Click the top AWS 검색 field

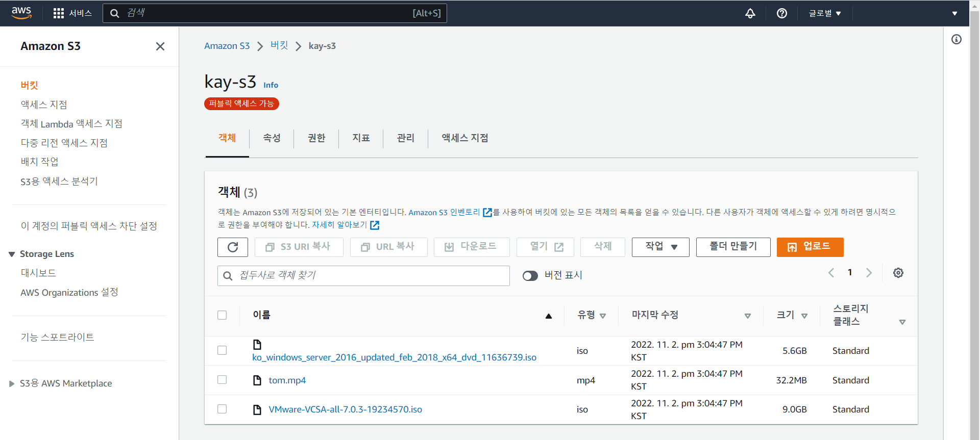point(275,13)
